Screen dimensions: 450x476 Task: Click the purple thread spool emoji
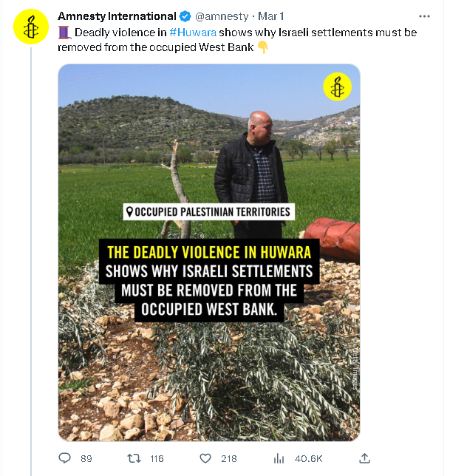pos(64,33)
